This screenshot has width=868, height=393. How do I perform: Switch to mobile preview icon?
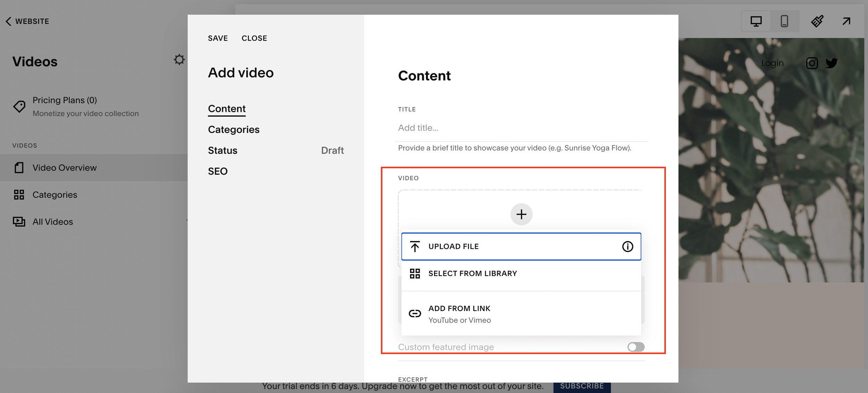pos(784,22)
